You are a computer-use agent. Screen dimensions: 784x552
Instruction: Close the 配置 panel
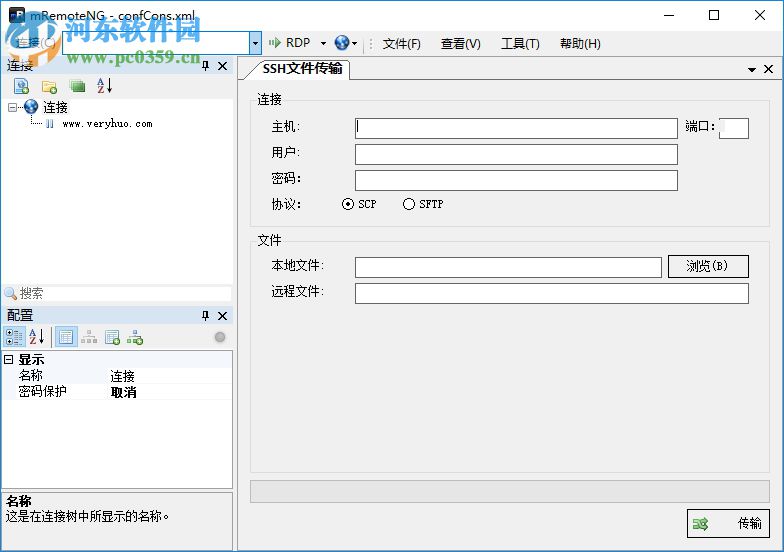(x=223, y=316)
